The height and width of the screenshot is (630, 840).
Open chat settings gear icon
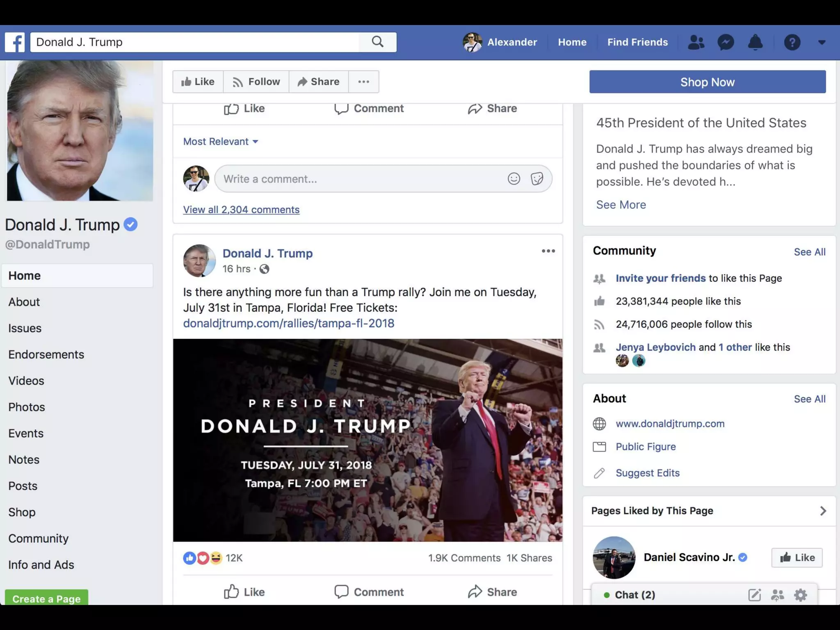pos(800,595)
